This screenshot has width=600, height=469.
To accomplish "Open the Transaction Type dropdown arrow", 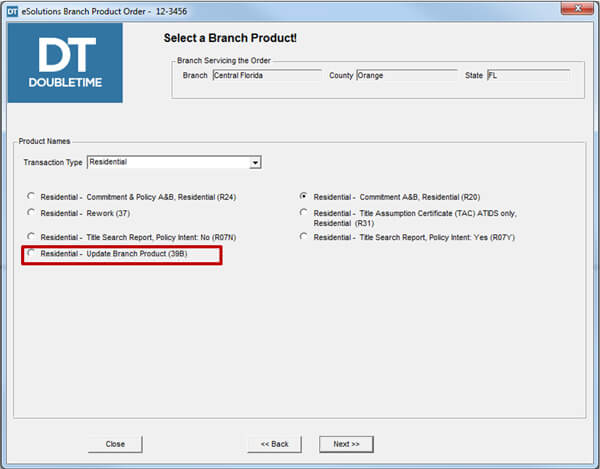I will tap(255, 163).
